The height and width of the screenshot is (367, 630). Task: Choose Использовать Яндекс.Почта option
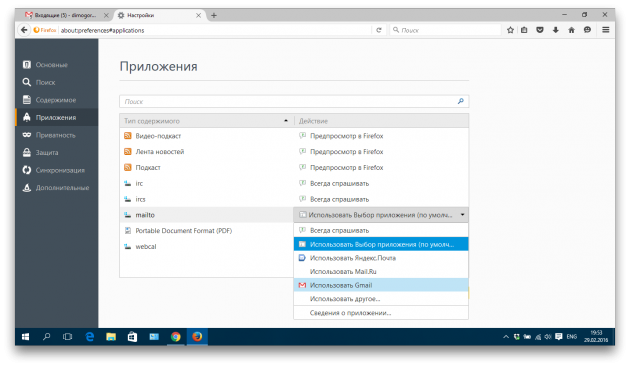pyautogui.click(x=381, y=258)
